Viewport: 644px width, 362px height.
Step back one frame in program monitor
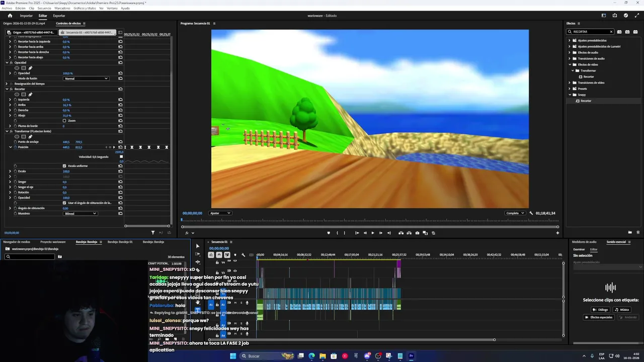(x=365, y=233)
